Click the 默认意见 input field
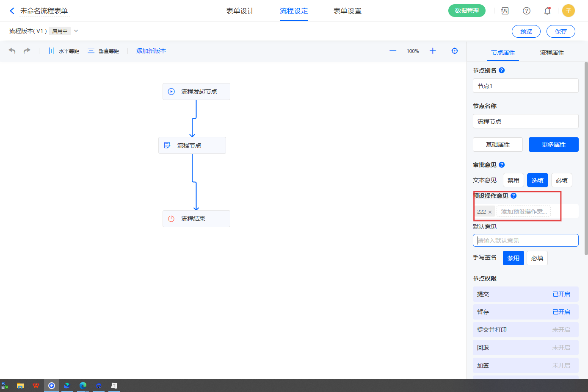This screenshot has height=392, width=588. coord(525,240)
